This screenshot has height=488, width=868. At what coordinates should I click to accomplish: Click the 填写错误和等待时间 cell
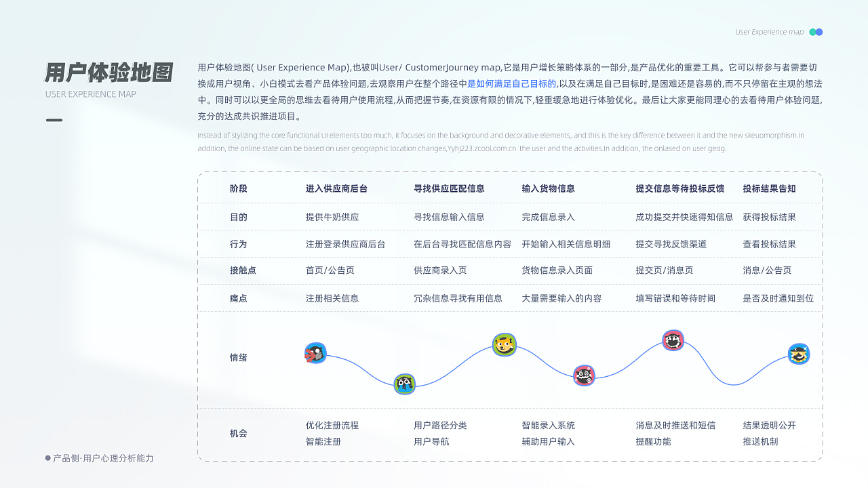tap(675, 298)
